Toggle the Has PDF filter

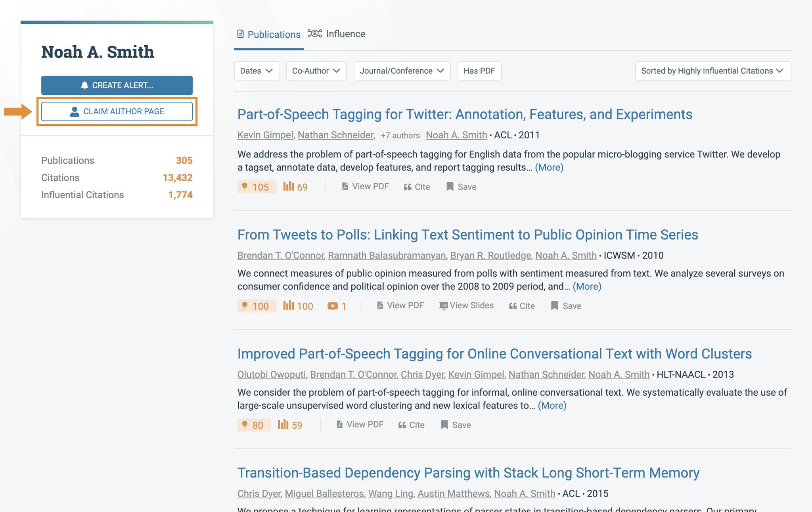point(479,71)
